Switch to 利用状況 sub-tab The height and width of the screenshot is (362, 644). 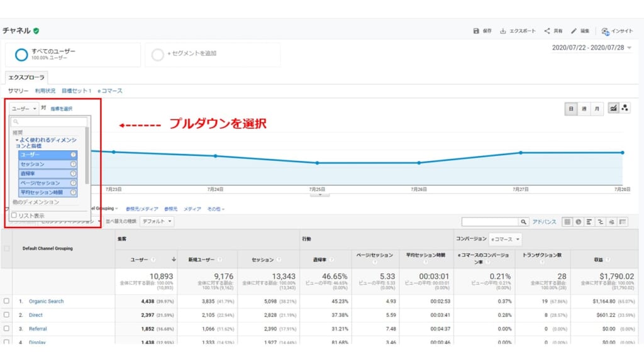point(45,90)
